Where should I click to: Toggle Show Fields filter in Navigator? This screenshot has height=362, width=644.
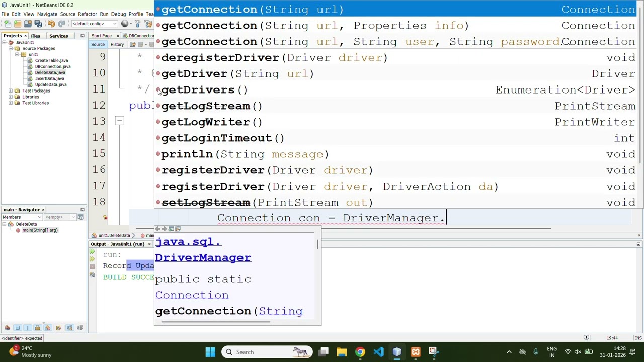coord(17,328)
